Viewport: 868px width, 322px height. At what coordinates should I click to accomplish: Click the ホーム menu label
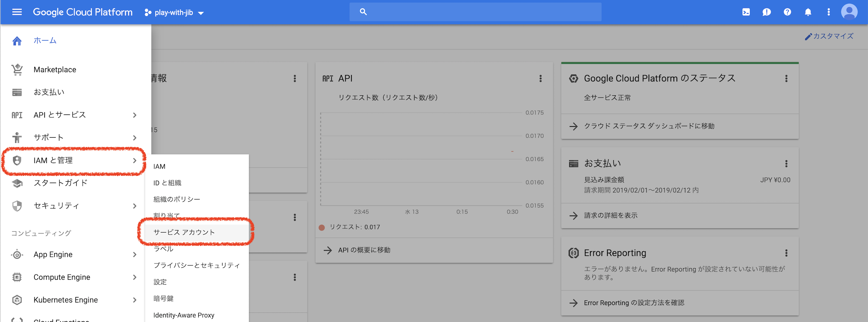(45, 41)
